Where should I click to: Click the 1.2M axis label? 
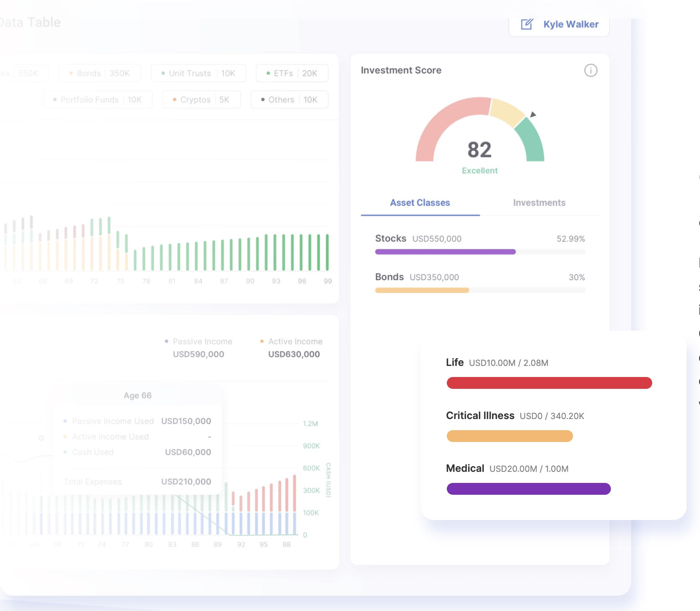point(310,424)
